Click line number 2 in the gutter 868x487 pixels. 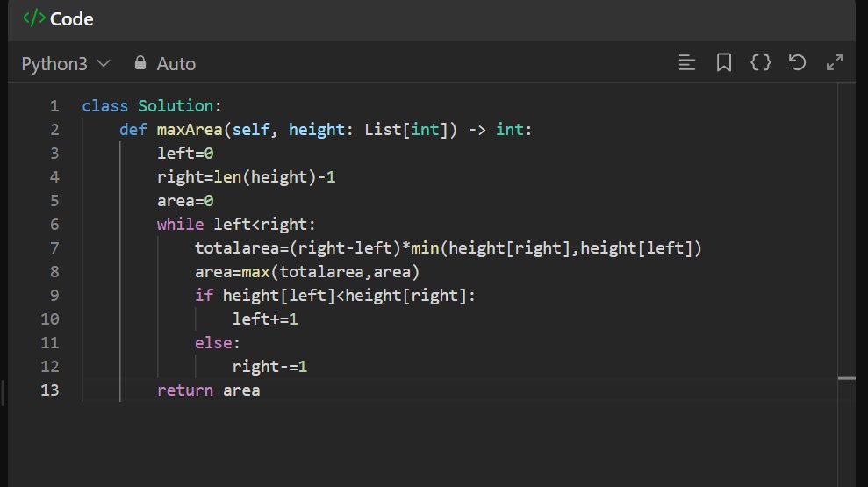pyautogui.click(x=54, y=130)
